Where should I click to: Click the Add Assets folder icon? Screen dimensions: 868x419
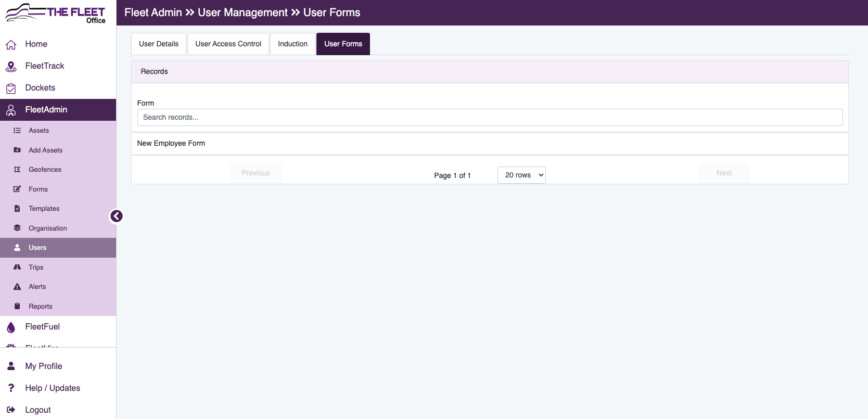[x=17, y=150]
